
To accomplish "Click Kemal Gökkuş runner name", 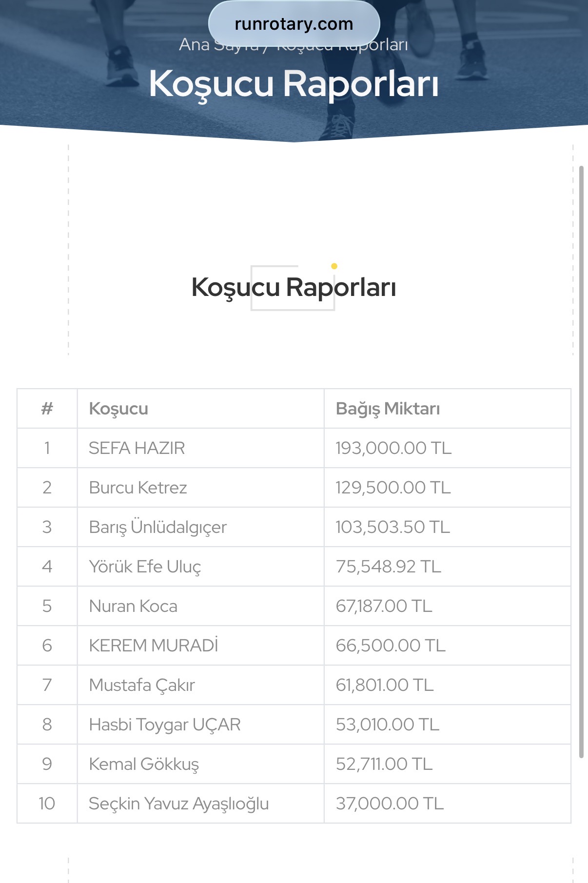I will pyautogui.click(x=144, y=764).
